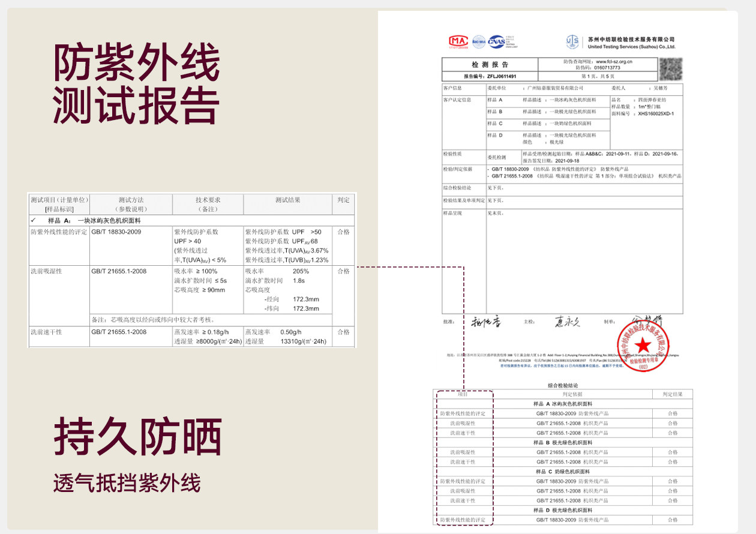The width and height of the screenshot is (756, 534).
Task: Click the blue CNAS accreditation logo
Action: point(496,41)
